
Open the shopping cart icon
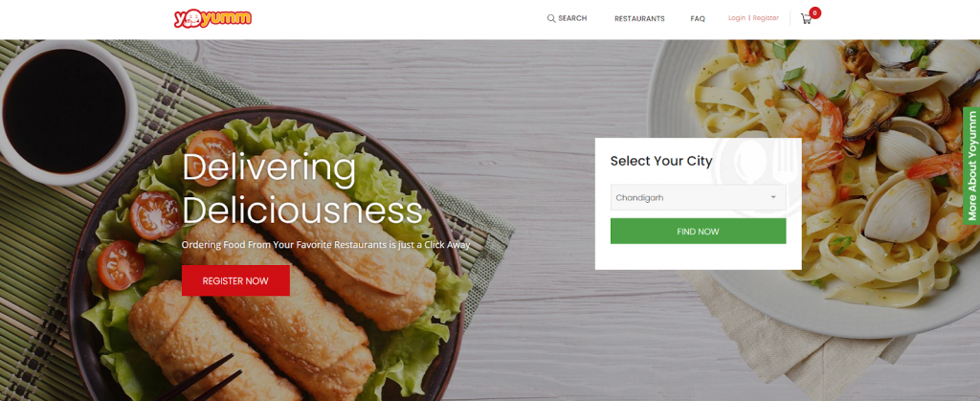(x=806, y=19)
